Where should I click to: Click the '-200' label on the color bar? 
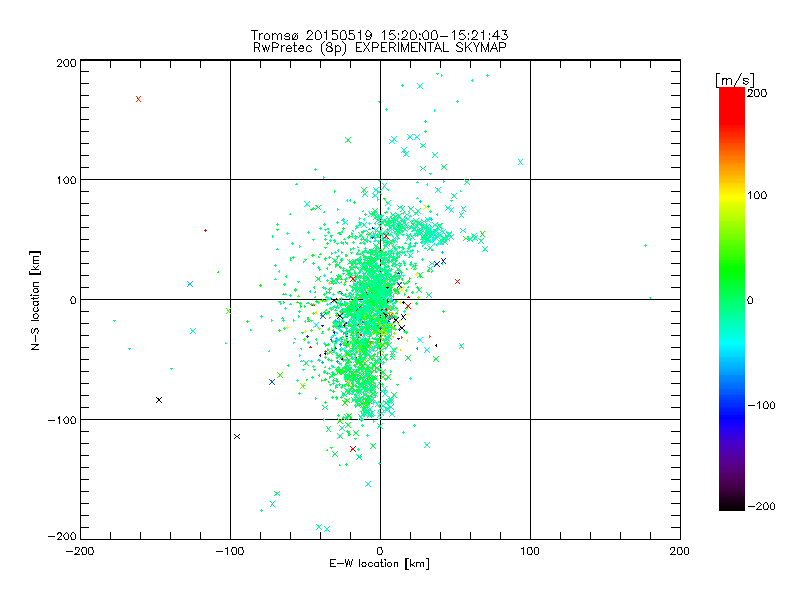point(761,506)
